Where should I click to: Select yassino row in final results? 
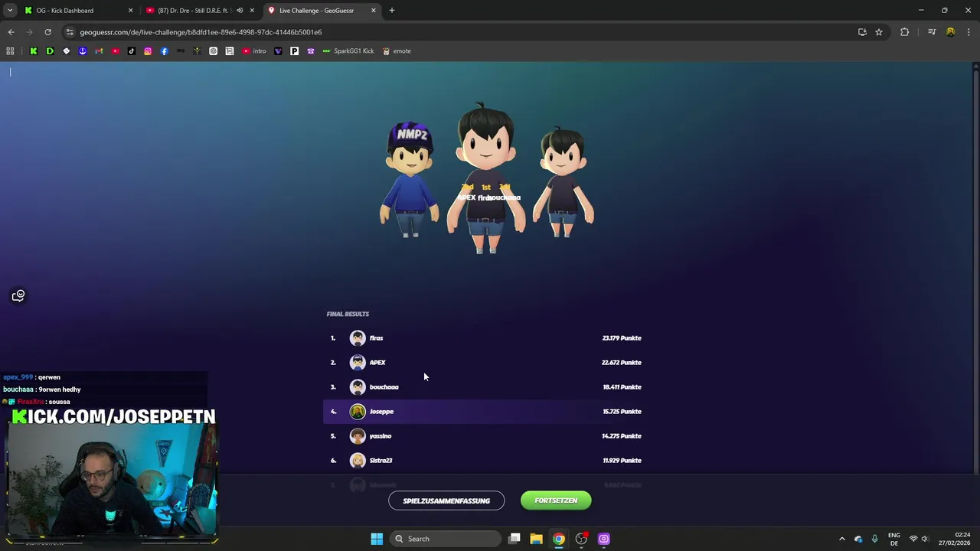485,436
